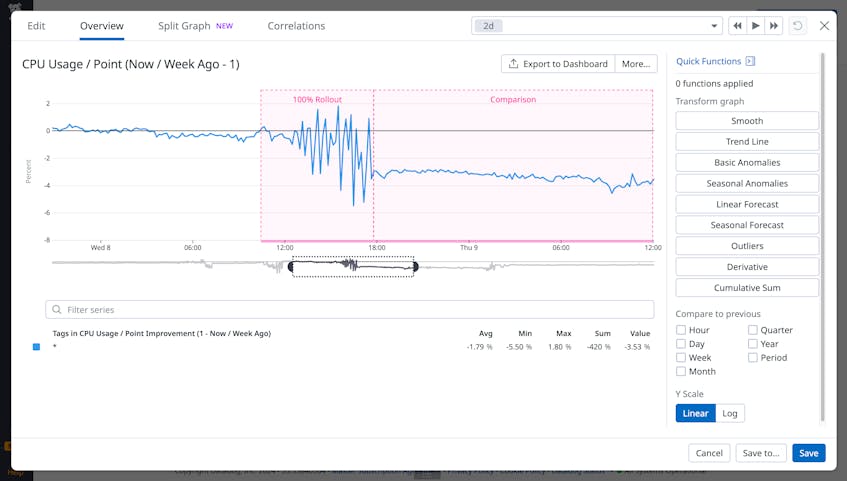Close the graph editor with the X icon
The image size is (847, 481).
(824, 26)
